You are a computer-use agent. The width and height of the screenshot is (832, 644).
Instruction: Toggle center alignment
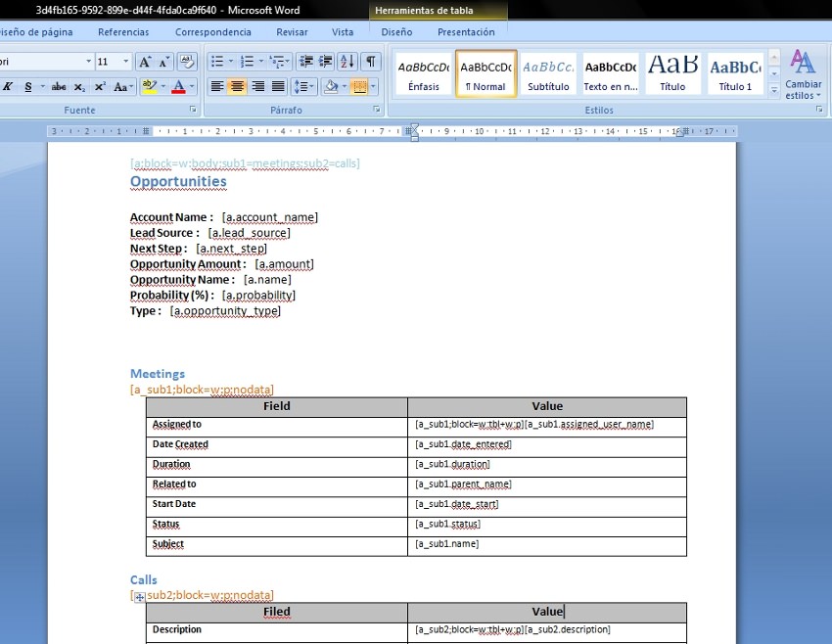pyautogui.click(x=237, y=87)
